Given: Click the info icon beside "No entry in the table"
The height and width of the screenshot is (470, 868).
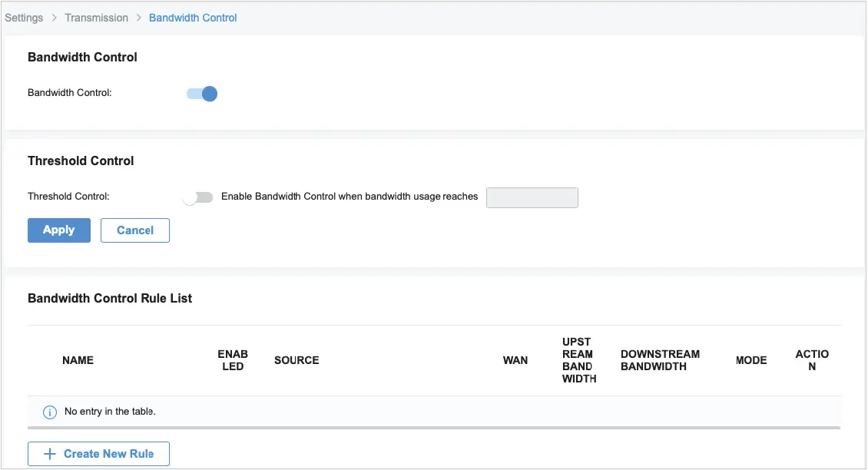Looking at the screenshot, I should pyautogui.click(x=49, y=412).
